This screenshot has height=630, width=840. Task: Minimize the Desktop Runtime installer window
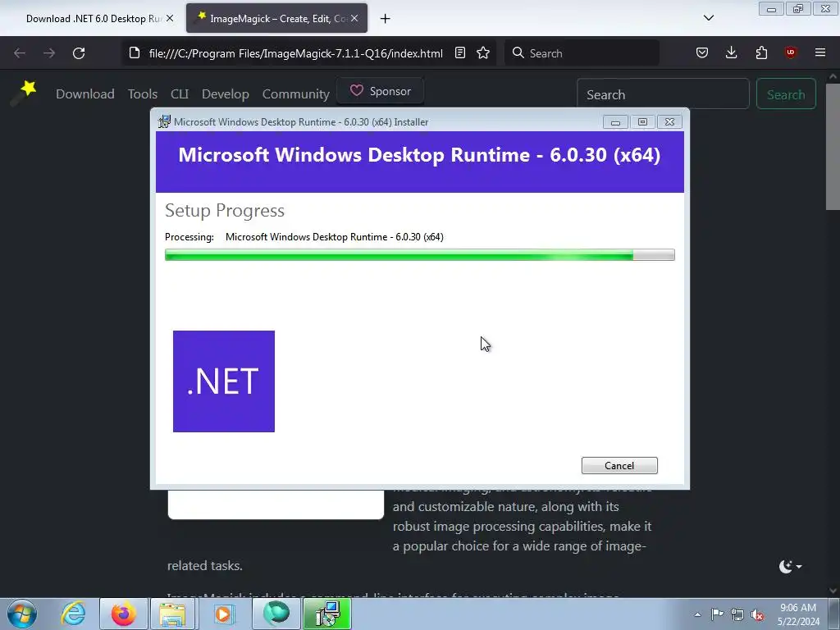615,122
